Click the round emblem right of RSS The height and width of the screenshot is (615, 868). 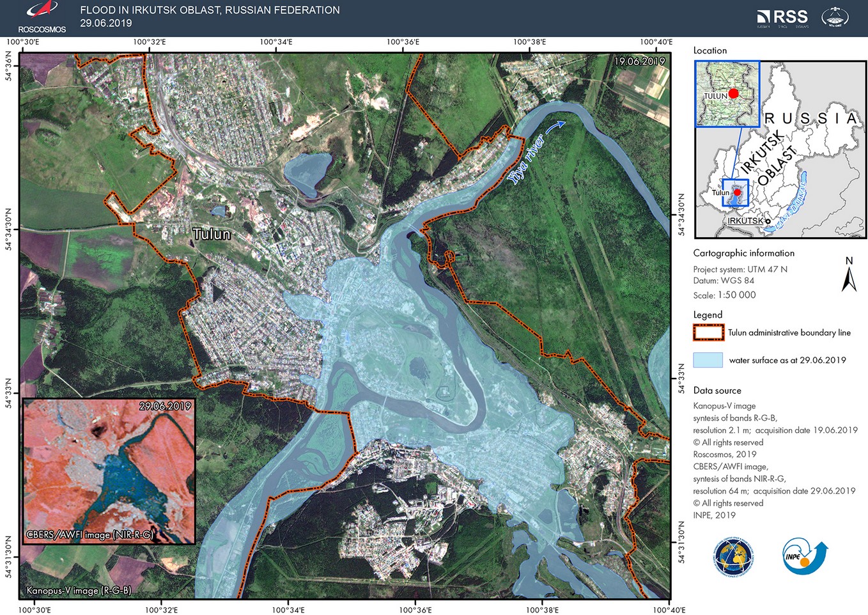point(835,17)
